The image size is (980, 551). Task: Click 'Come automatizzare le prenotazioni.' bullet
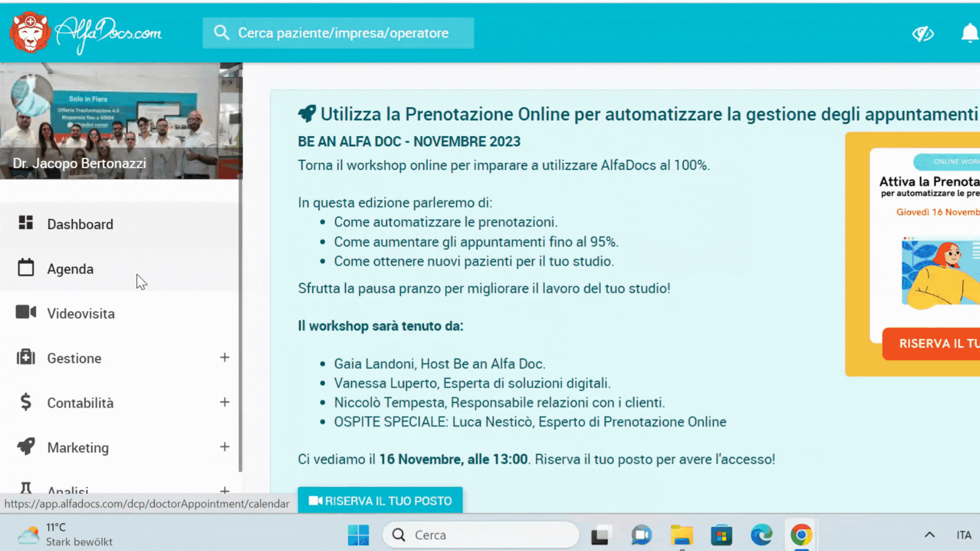[x=446, y=222]
